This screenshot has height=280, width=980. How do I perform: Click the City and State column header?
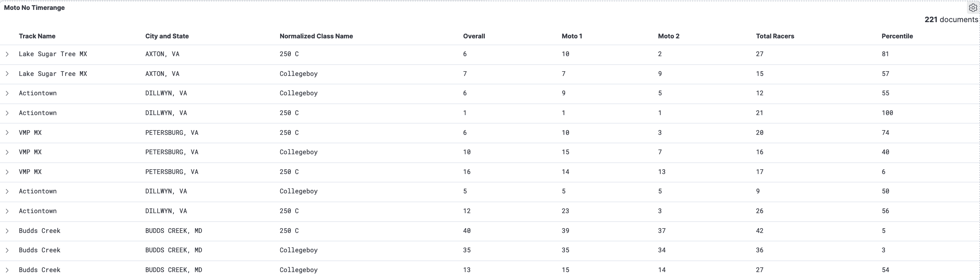pyautogui.click(x=167, y=36)
